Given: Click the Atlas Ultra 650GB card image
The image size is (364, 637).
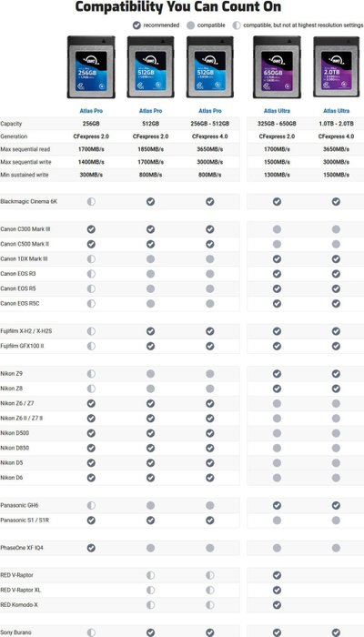Looking at the screenshot, I should (x=277, y=67).
